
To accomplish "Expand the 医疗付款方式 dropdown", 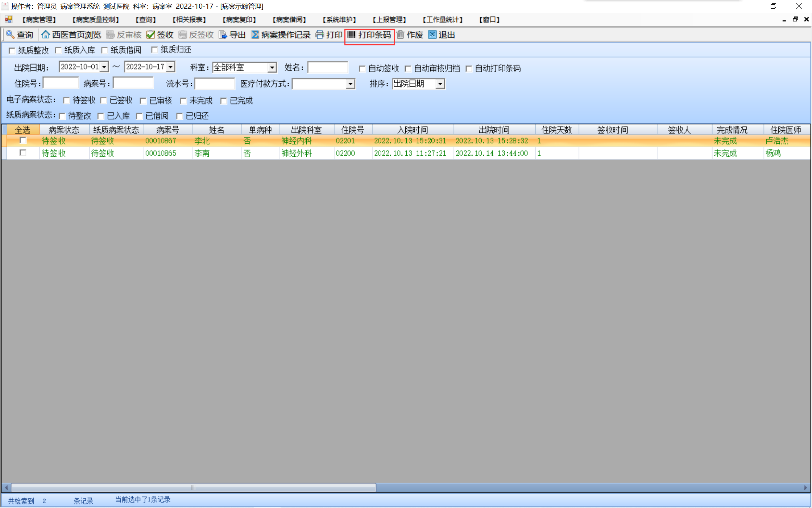I will [350, 84].
